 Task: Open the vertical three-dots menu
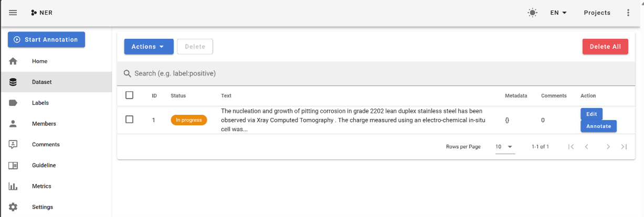click(x=628, y=13)
